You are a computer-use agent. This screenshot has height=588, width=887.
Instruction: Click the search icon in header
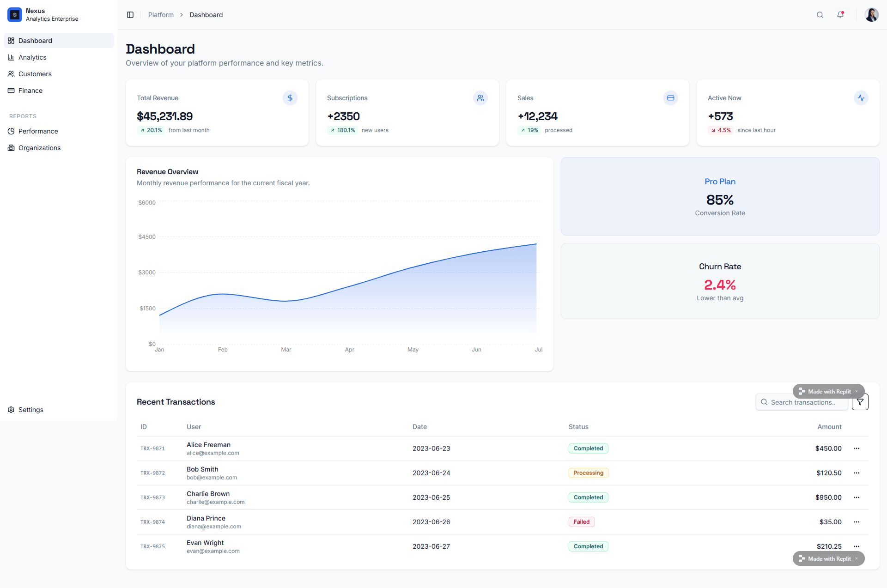tap(820, 15)
